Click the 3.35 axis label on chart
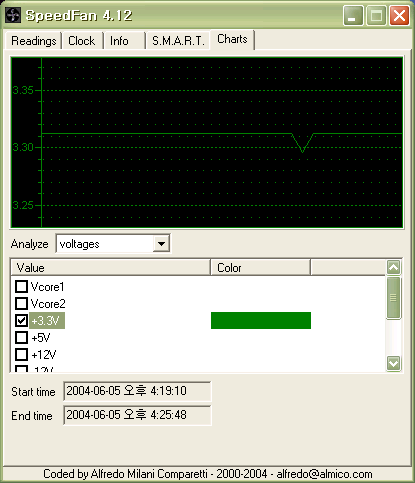 23,90
